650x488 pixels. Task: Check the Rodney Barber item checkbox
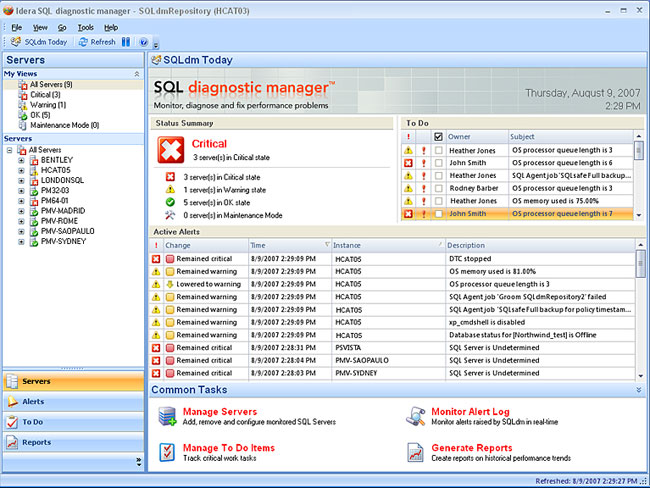(x=438, y=188)
